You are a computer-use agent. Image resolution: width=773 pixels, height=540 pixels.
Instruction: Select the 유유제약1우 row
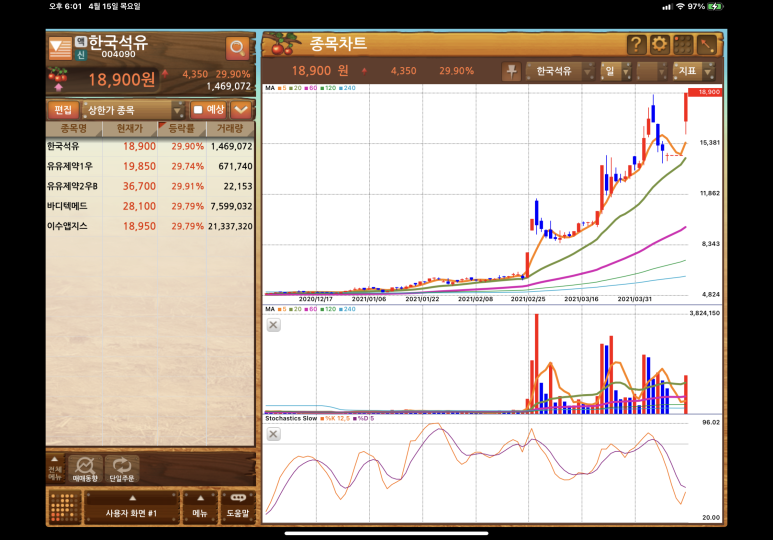(150, 166)
